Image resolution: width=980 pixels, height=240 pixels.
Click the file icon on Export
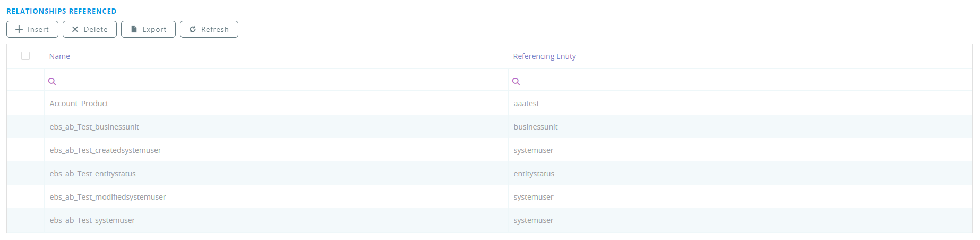pos(134,29)
